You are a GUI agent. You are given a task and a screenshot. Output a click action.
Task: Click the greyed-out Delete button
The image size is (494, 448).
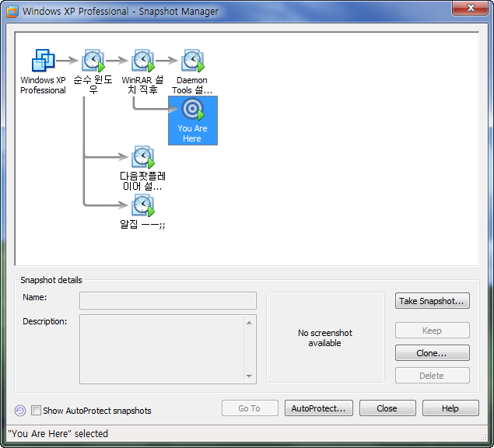[x=433, y=375]
